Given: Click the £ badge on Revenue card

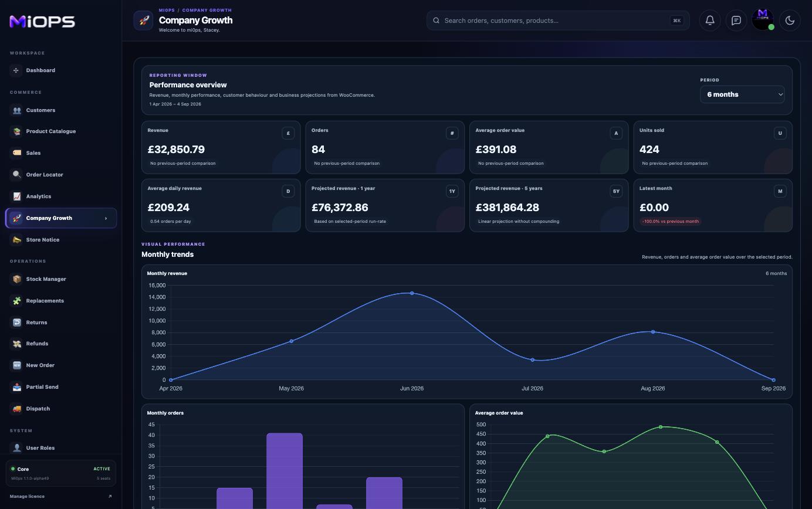Looking at the screenshot, I should [x=288, y=133].
